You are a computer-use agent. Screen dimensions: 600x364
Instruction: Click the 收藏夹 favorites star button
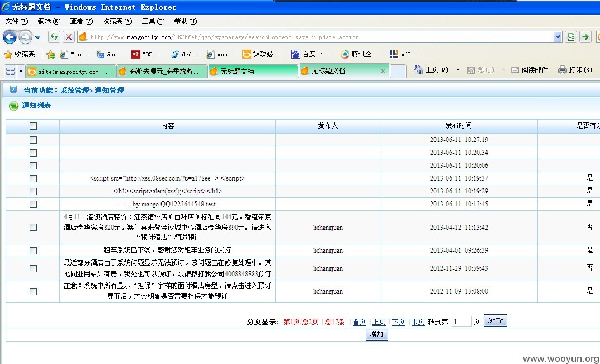click(x=20, y=54)
